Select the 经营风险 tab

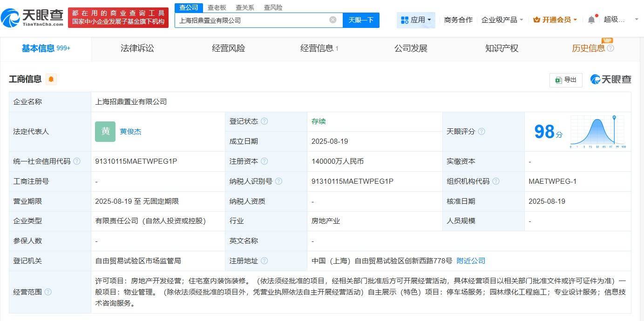tap(228, 48)
